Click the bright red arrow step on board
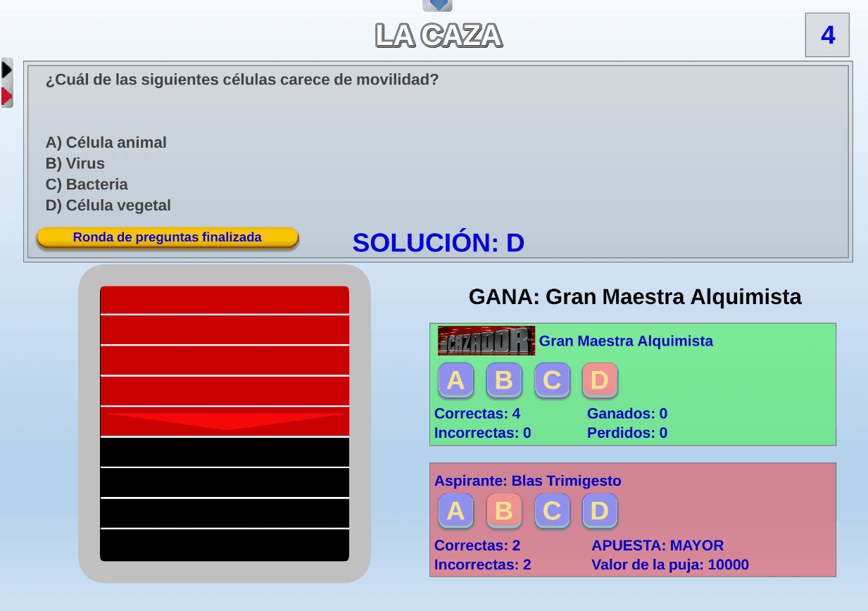Image resolution: width=868 pixels, height=611 pixels. click(x=225, y=421)
